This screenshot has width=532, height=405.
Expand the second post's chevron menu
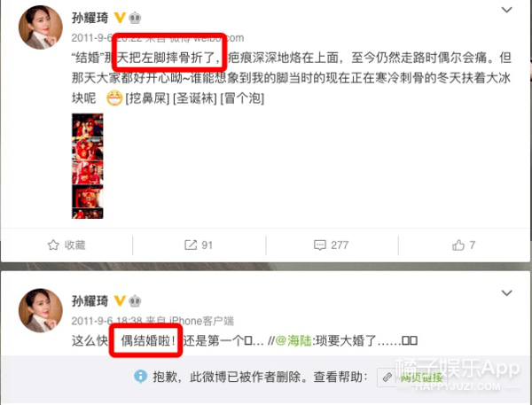[x=507, y=293]
